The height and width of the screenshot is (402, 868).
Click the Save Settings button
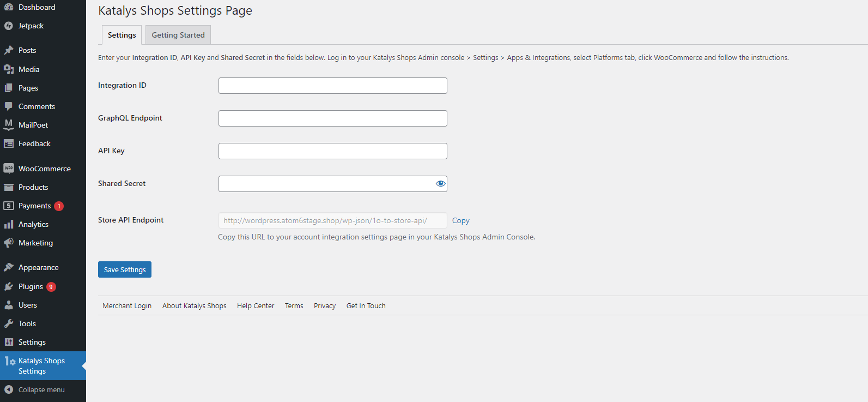125,269
